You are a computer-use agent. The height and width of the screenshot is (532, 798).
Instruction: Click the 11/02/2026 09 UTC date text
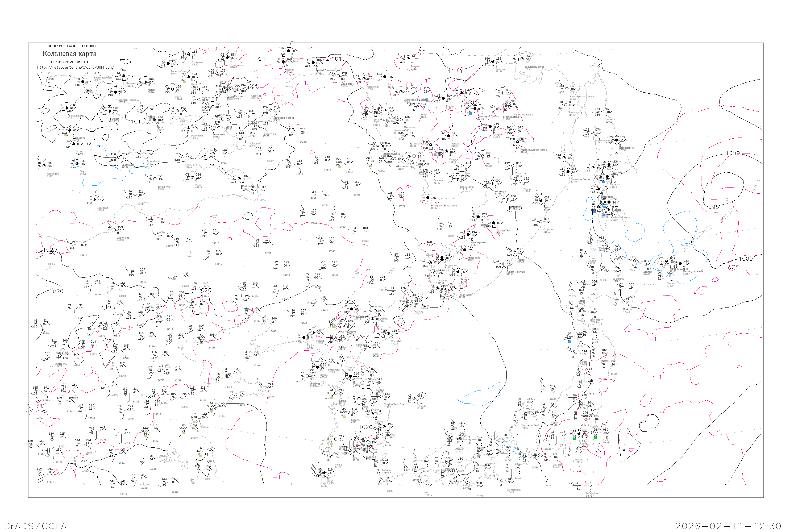point(70,62)
